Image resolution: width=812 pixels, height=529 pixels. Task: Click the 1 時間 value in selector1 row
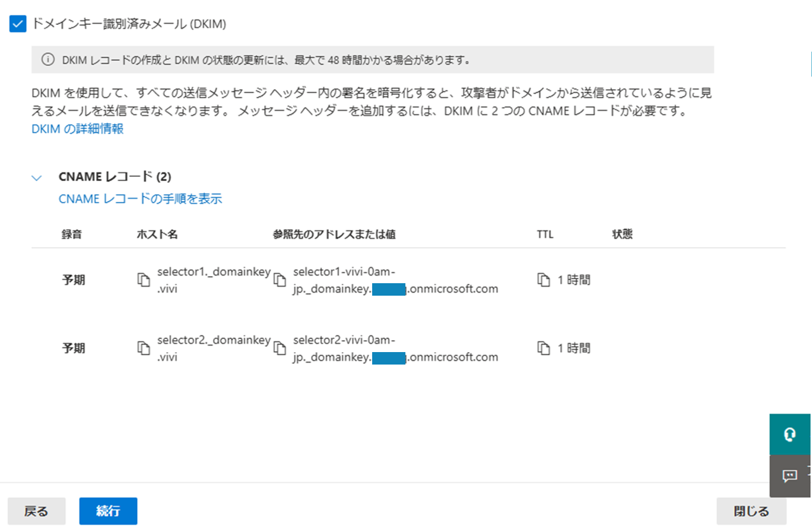[574, 280]
